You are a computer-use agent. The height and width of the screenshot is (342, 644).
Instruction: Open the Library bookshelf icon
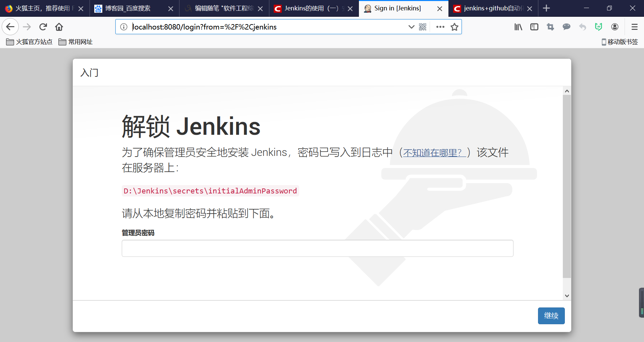click(518, 27)
